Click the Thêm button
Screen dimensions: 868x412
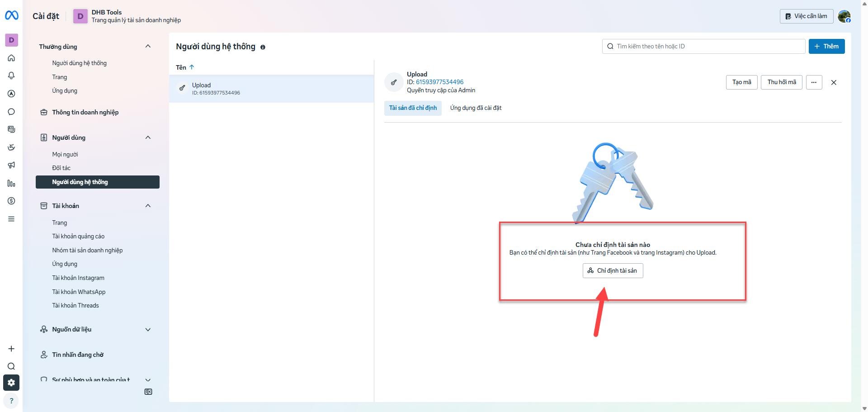pos(826,46)
